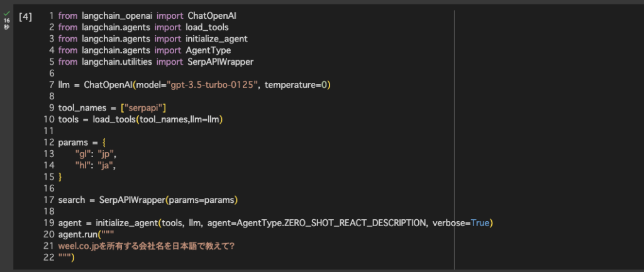644x272 pixels.
Task: Click the "hl": "ja" dictionary entry
Action: 96,166
